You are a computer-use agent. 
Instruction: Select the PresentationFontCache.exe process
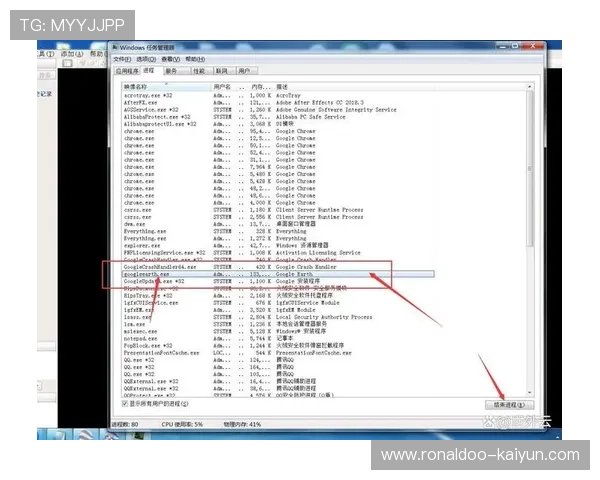[278, 353]
